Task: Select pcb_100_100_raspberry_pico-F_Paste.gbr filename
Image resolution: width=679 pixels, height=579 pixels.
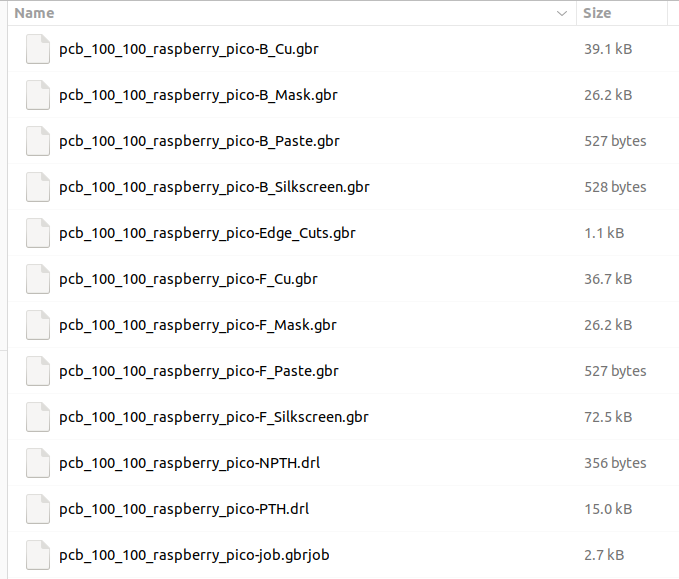Action: pyautogui.click(x=199, y=371)
